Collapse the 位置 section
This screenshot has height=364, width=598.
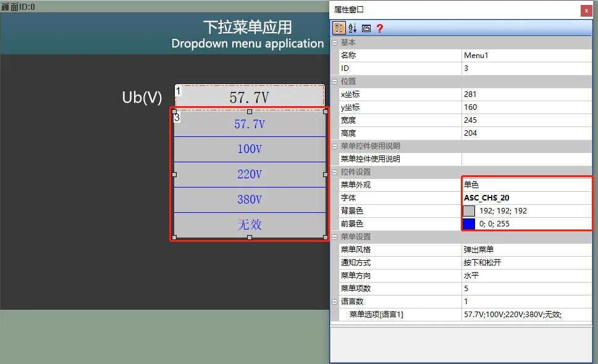(333, 81)
